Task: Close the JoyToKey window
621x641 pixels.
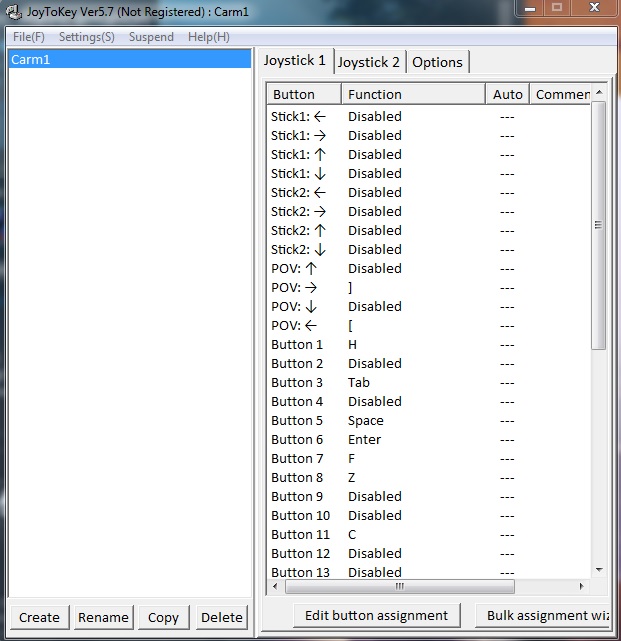Action: [x=594, y=8]
